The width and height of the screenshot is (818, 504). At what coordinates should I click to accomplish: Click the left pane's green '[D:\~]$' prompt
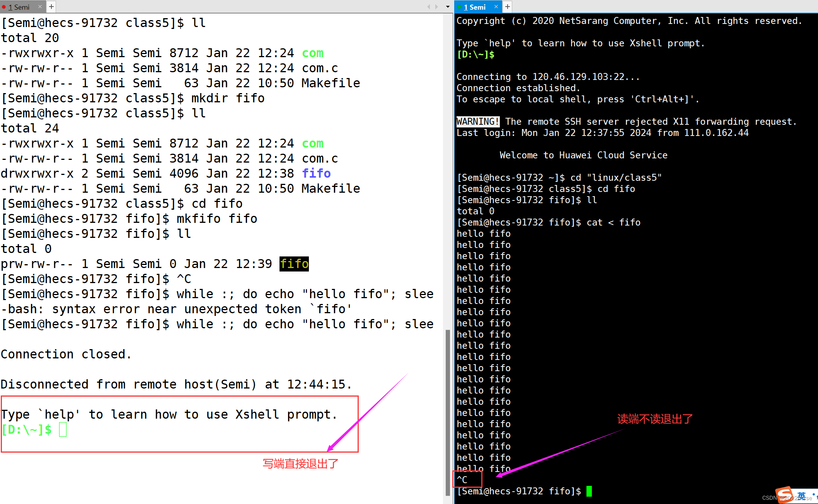[27, 429]
